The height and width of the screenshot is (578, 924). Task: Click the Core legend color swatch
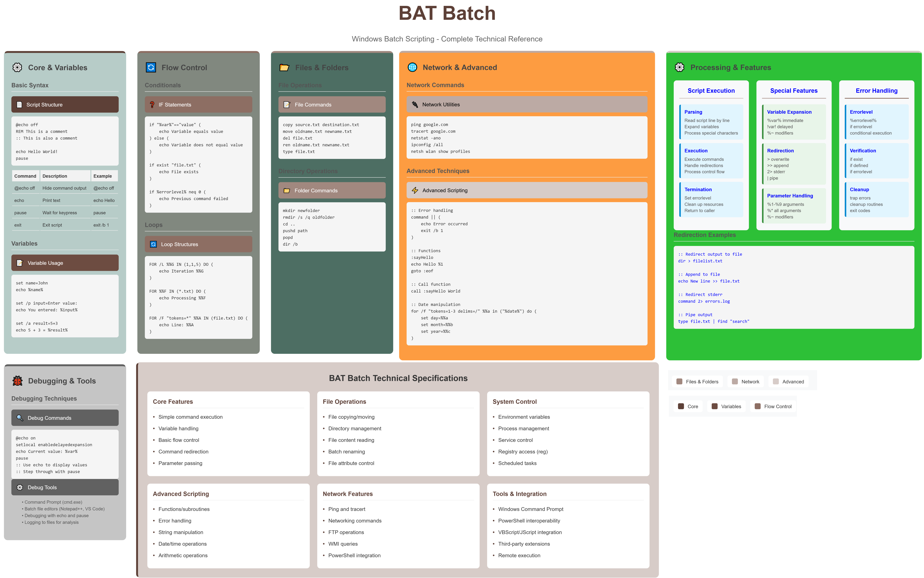[x=681, y=406]
